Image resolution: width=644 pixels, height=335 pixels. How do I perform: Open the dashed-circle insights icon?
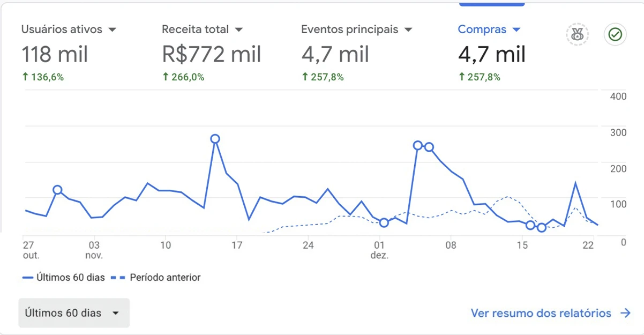pyautogui.click(x=577, y=35)
